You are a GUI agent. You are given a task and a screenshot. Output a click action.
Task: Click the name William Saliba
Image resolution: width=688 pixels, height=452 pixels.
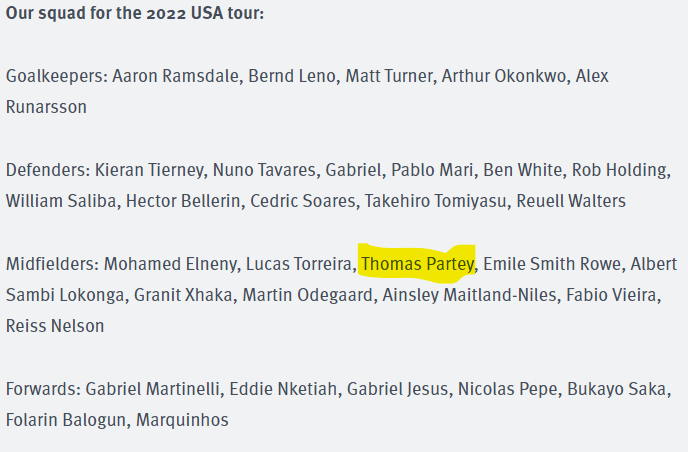[x=61, y=201]
